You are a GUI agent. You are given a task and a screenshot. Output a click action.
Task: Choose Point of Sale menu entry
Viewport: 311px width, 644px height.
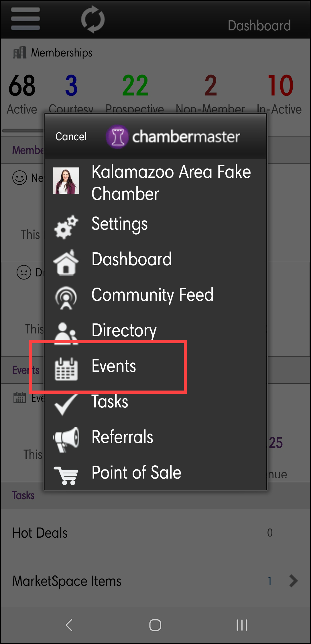(136, 473)
